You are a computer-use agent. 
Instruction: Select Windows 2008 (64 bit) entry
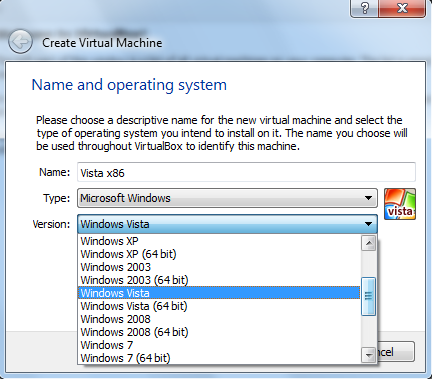coord(219,332)
